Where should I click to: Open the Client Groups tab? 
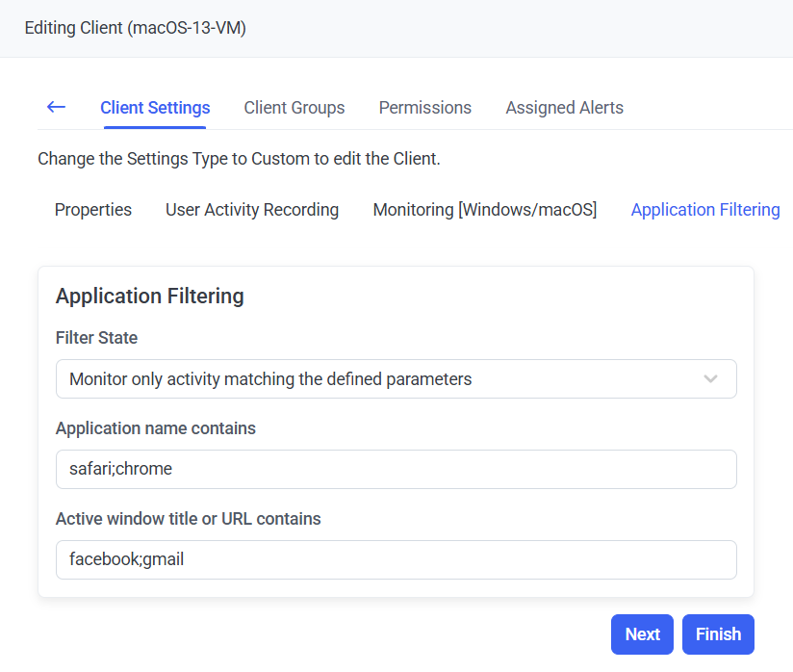click(294, 108)
